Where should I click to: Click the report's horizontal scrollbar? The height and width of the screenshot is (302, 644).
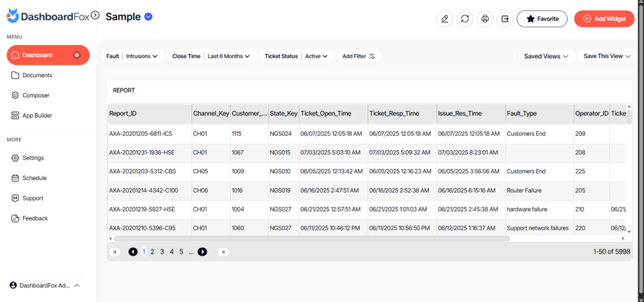[311, 238]
